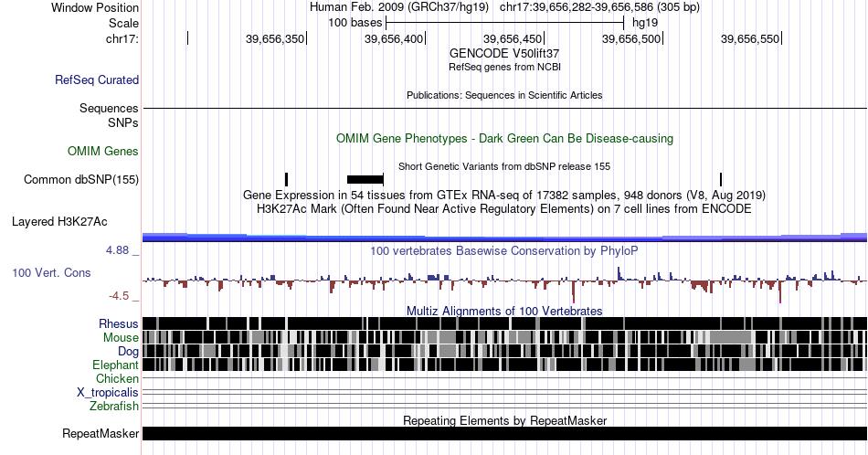Click Repeating Elements by RepeatMasker title

504,420
